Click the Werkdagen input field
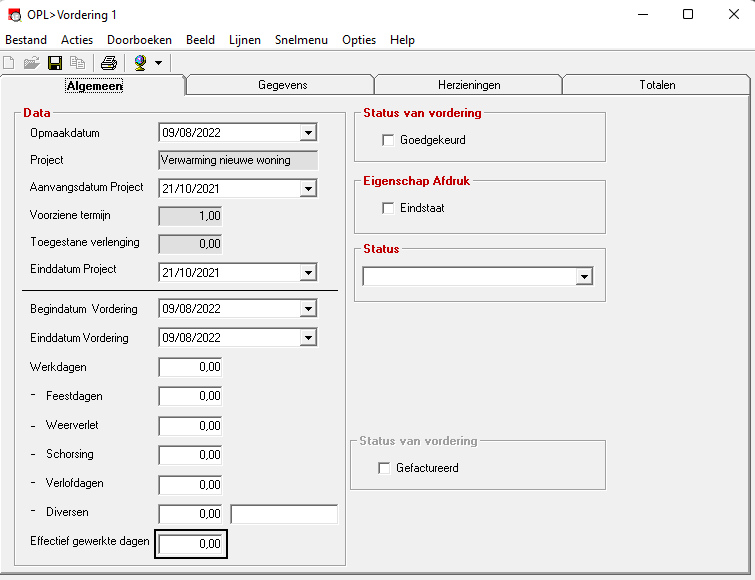The image size is (755, 580). point(190,367)
